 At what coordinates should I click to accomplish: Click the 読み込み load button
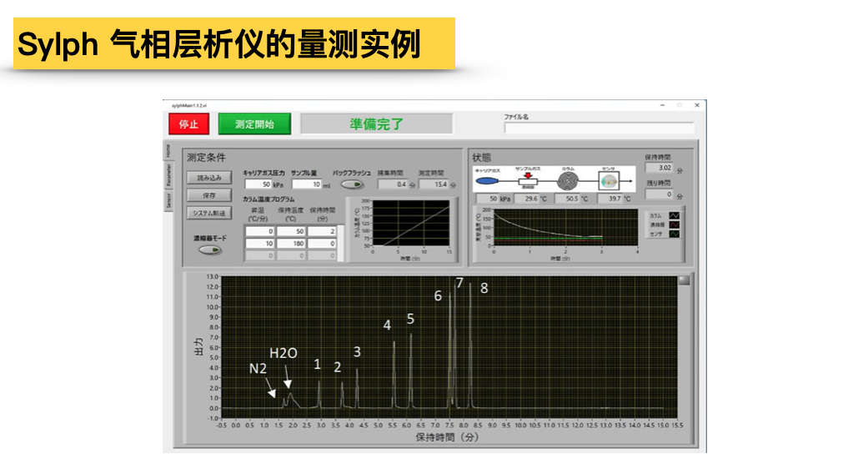pyautogui.click(x=208, y=178)
